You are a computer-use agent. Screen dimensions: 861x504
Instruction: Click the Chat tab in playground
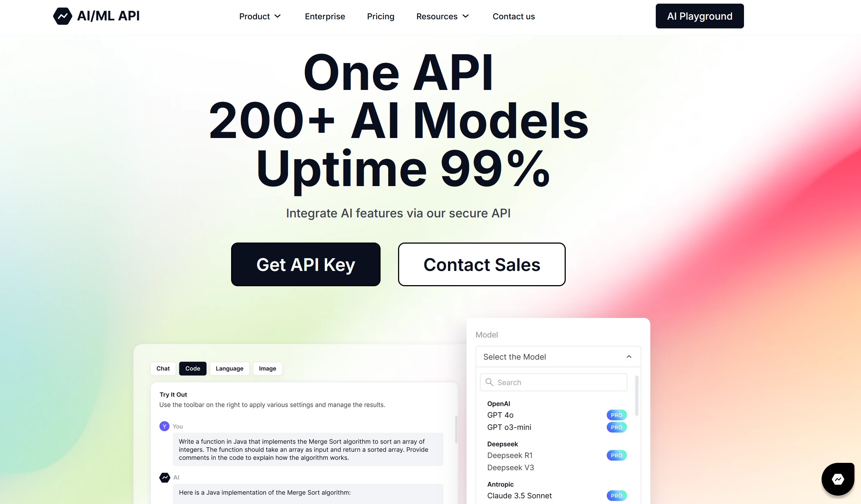click(163, 369)
